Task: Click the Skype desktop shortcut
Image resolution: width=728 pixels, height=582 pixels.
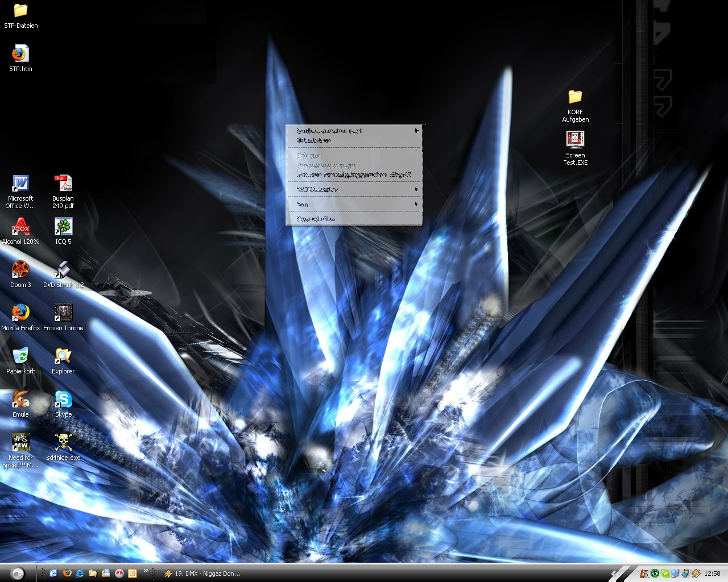Action: [x=63, y=400]
